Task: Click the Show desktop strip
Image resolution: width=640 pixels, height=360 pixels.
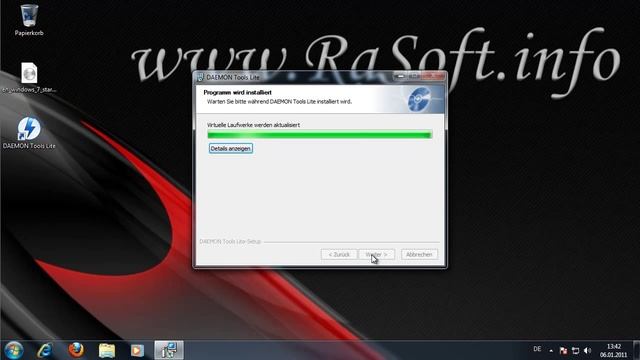Action: (637, 351)
